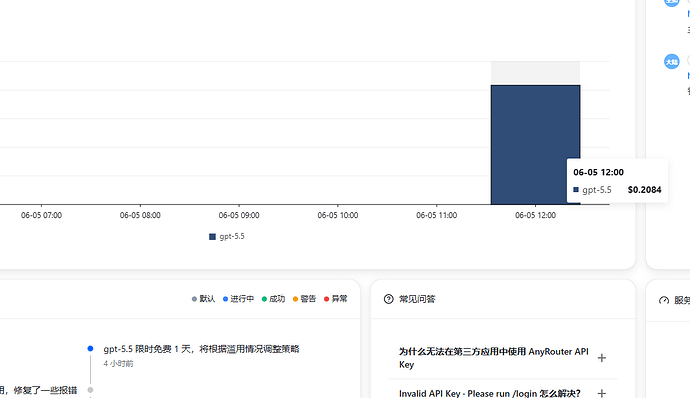690x398 pixels.
Task: Click the $0.2084 value in tooltip
Action: (x=644, y=190)
